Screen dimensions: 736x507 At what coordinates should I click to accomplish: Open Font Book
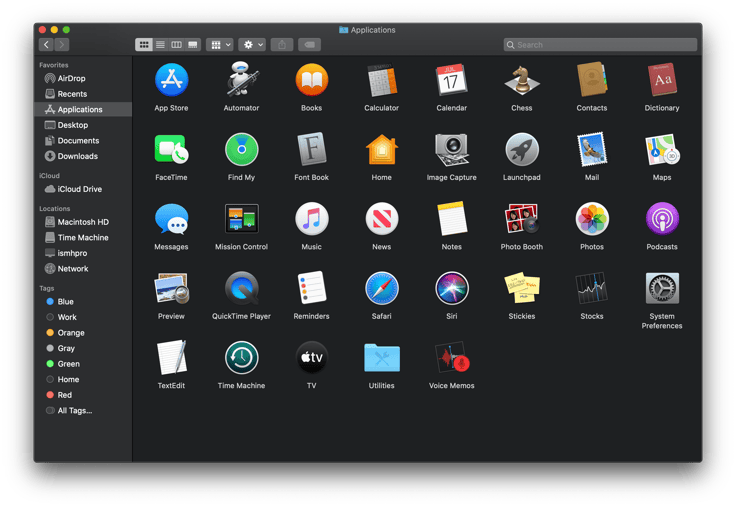312,150
